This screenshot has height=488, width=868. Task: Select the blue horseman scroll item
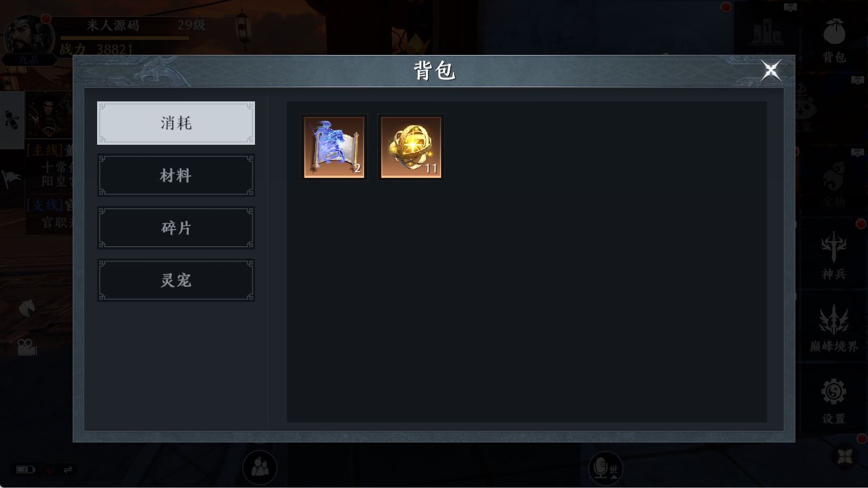[334, 147]
